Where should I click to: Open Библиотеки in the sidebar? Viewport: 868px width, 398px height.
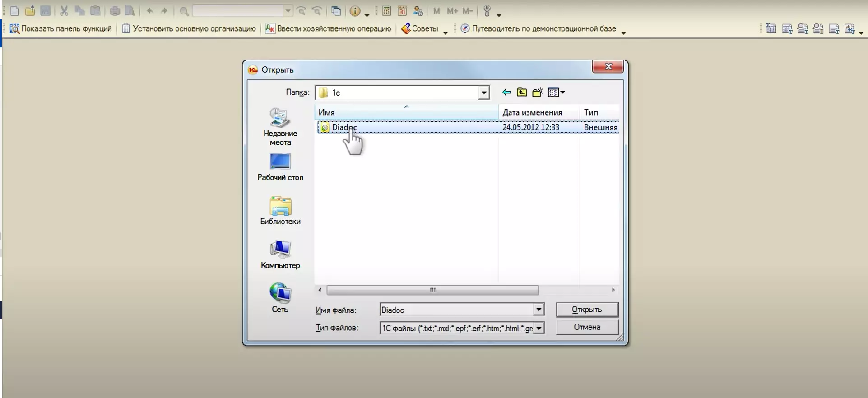280,211
